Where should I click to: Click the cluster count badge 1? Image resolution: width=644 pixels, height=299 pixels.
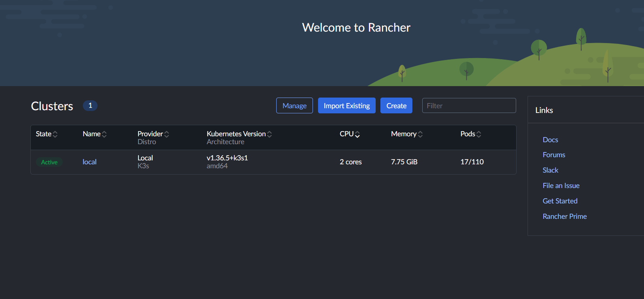pyautogui.click(x=90, y=105)
